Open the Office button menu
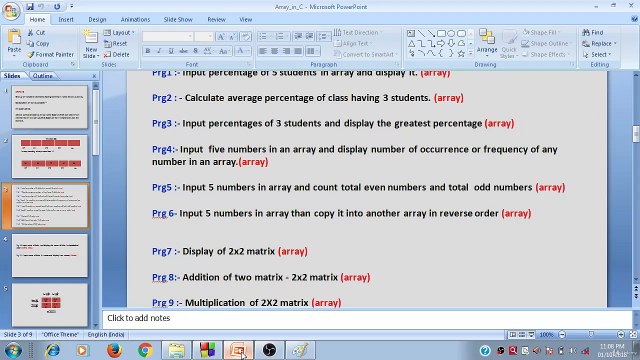The height and width of the screenshot is (360, 640). (11, 11)
